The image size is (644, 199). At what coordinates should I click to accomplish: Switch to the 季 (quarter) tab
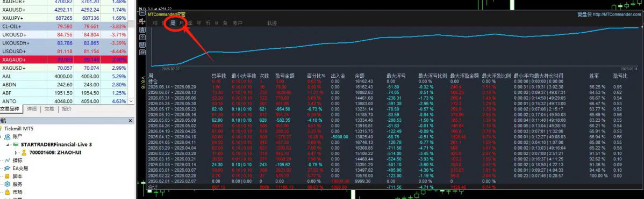[x=190, y=23]
